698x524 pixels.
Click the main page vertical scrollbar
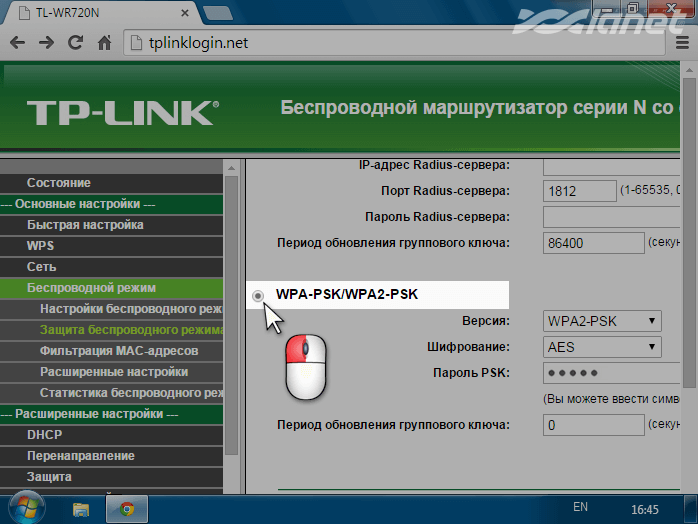pyautogui.click(x=689, y=232)
